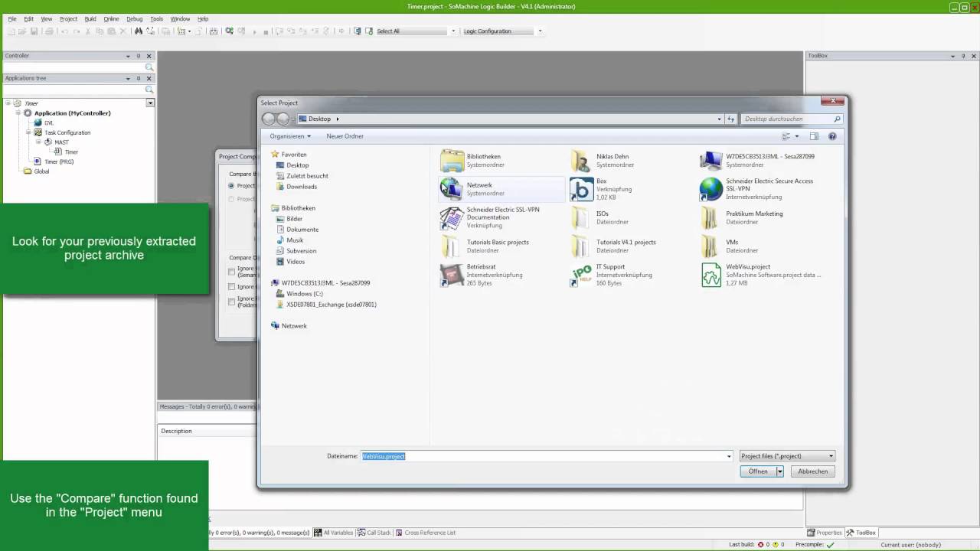980x551 pixels.
Task: Collapse the Task Configuration tree node
Action: click(28, 132)
